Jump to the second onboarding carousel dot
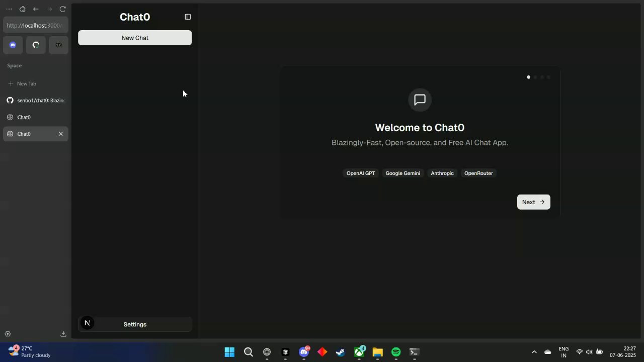The height and width of the screenshot is (362, 644). pos(535,77)
